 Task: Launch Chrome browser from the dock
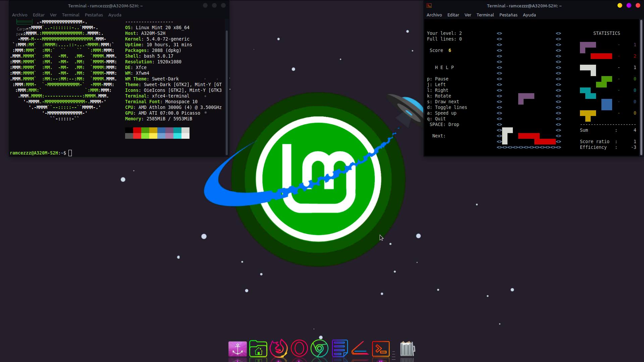tap(319, 349)
